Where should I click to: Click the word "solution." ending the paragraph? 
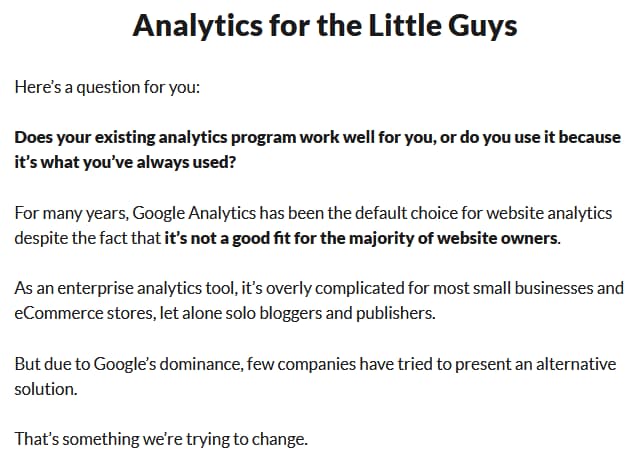[45, 389]
